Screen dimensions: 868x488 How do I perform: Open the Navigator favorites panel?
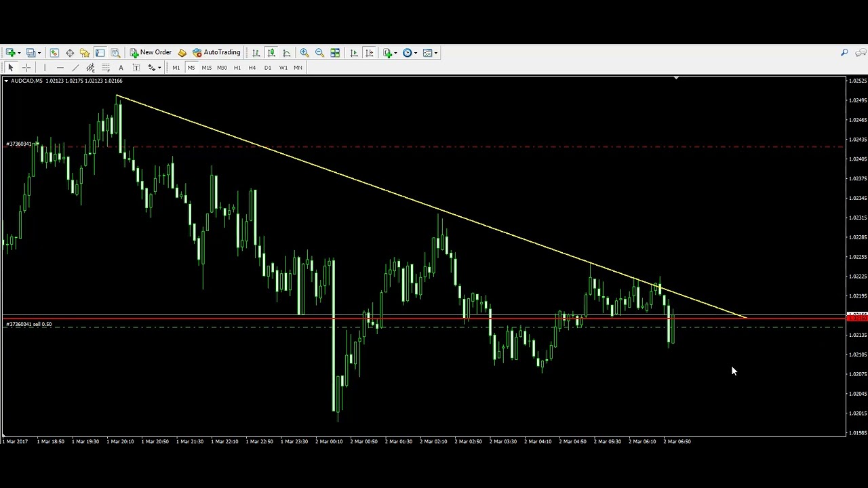[x=85, y=52]
